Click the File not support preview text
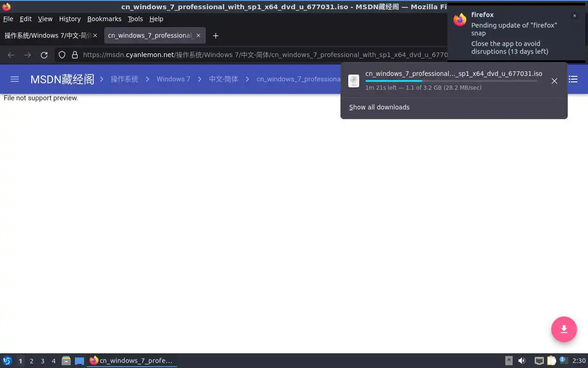 click(x=41, y=98)
